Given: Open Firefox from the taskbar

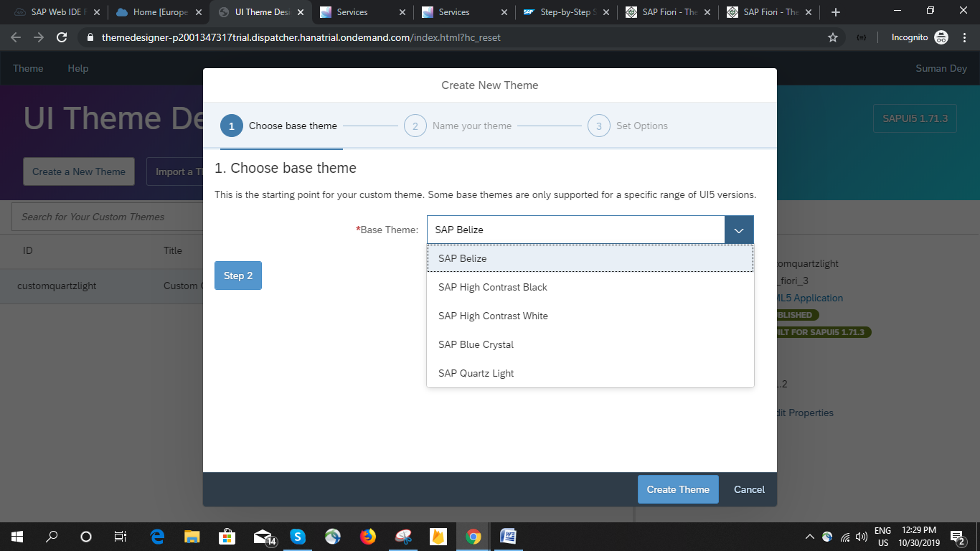Looking at the screenshot, I should (x=368, y=536).
